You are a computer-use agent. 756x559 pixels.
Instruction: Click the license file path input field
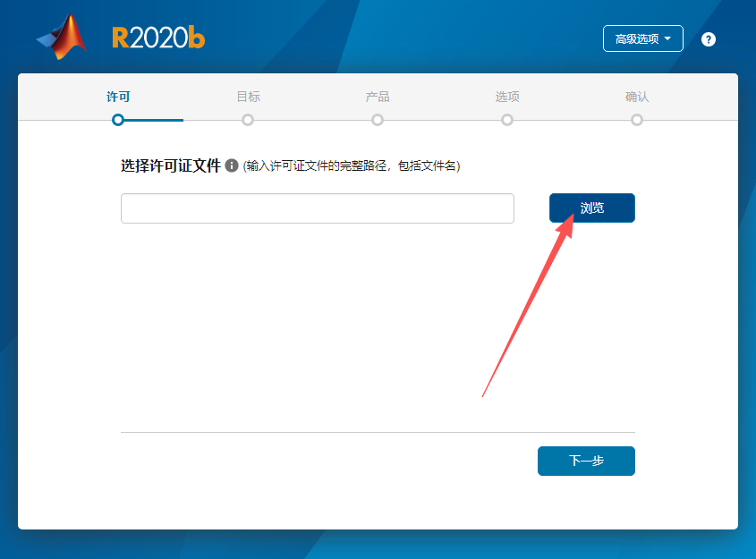pos(318,208)
